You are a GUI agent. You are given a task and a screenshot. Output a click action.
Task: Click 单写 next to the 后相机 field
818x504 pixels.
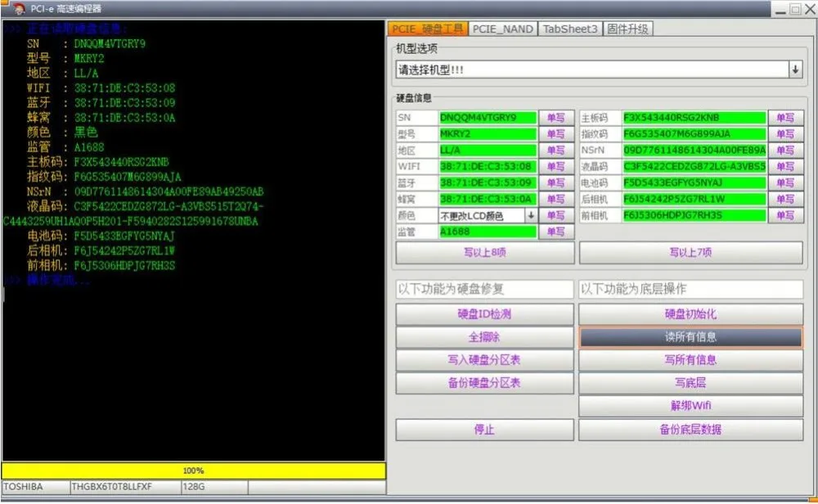[785, 199]
